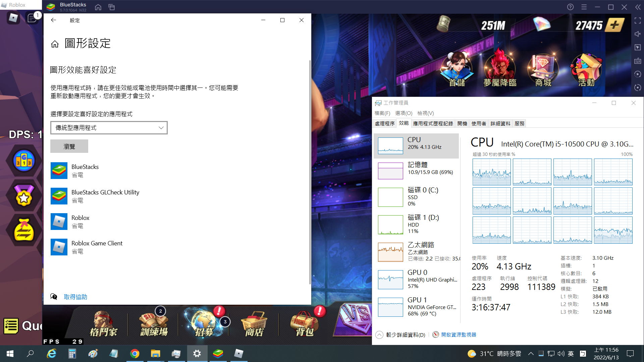This screenshot has height=362, width=644.
Task: Click the 瀏覽 browse button
Action: [x=69, y=146]
